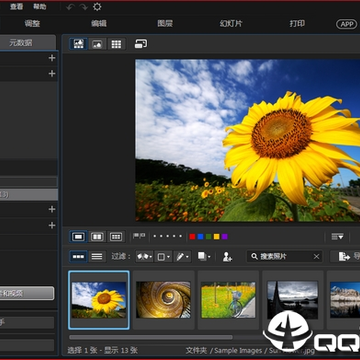Image resolution: width=360 pixels, height=360 pixels.
Task: Switch to the 打印 module tab
Action: coord(297,24)
